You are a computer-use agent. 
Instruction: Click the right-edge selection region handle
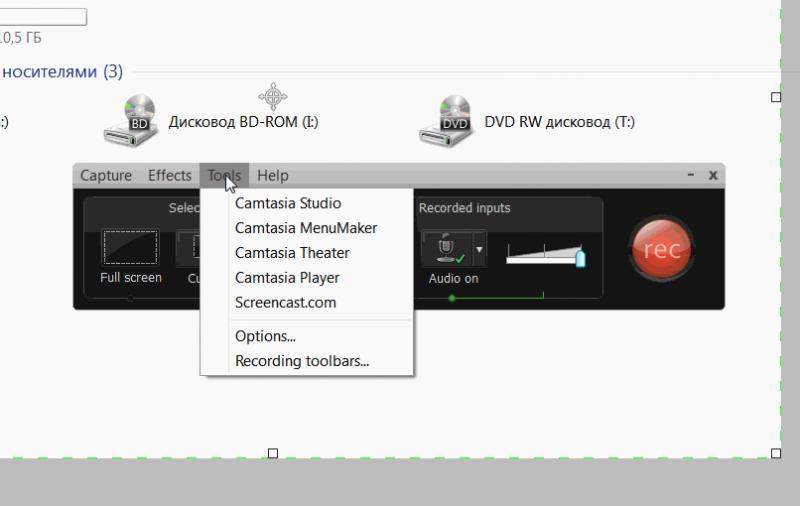pyautogui.click(x=776, y=97)
